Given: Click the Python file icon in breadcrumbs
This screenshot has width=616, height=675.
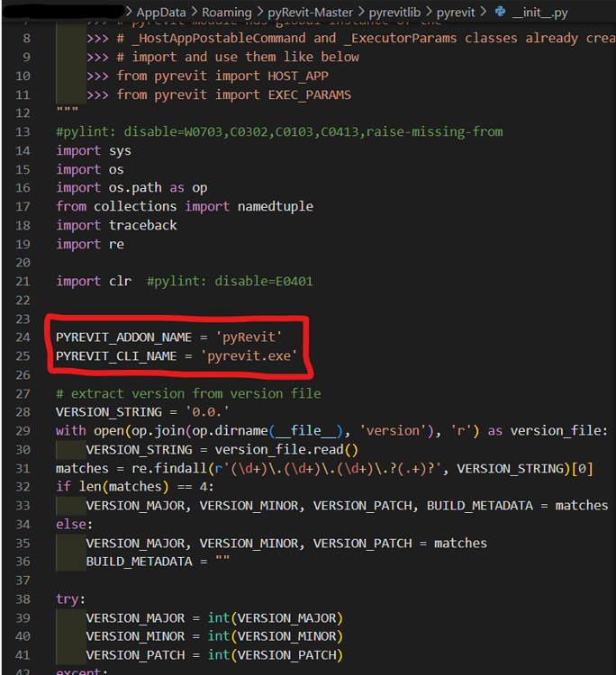Looking at the screenshot, I should tap(500, 12).
